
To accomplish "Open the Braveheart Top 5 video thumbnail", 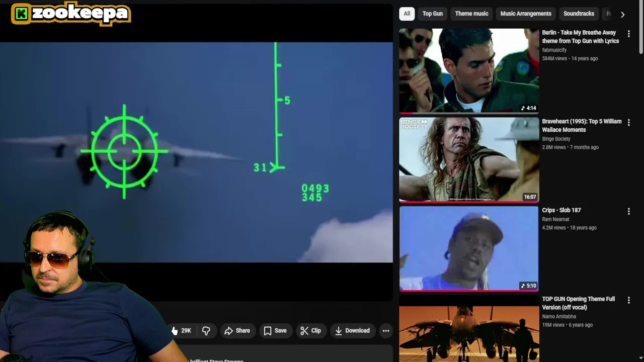I will (x=469, y=160).
